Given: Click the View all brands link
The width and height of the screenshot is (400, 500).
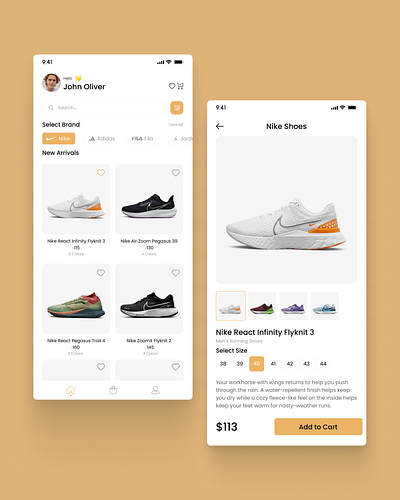Looking at the screenshot, I should coord(176,125).
